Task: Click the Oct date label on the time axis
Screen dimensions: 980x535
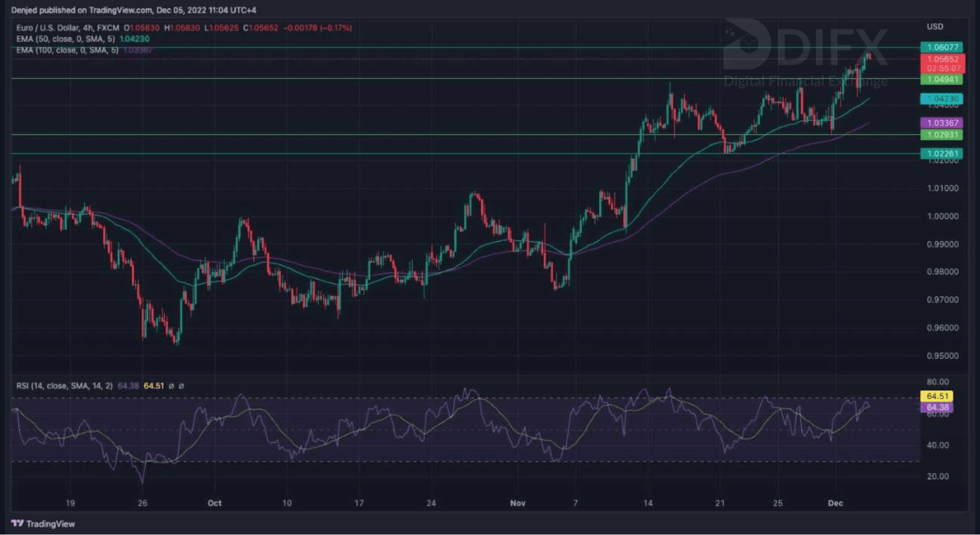Action: click(214, 503)
